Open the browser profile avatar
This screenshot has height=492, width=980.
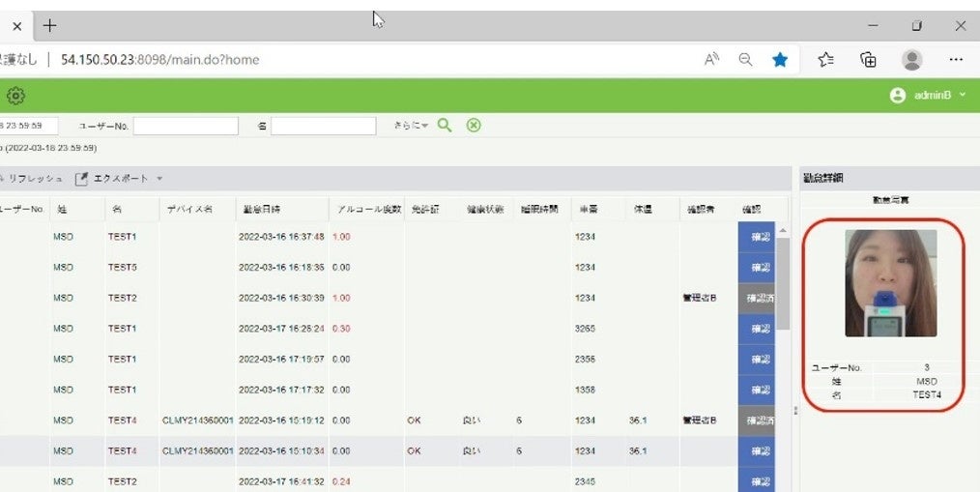(912, 59)
